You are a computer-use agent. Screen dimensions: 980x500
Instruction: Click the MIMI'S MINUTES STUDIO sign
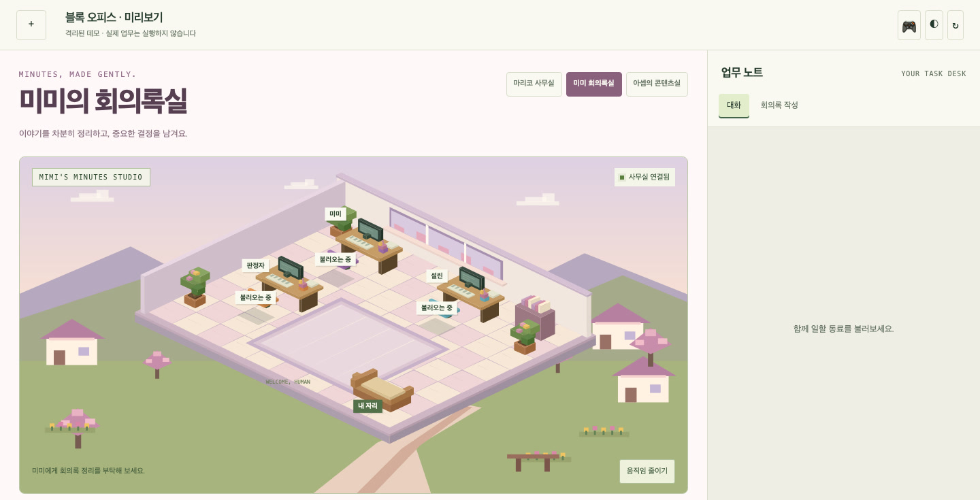click(x=91, y=177)
